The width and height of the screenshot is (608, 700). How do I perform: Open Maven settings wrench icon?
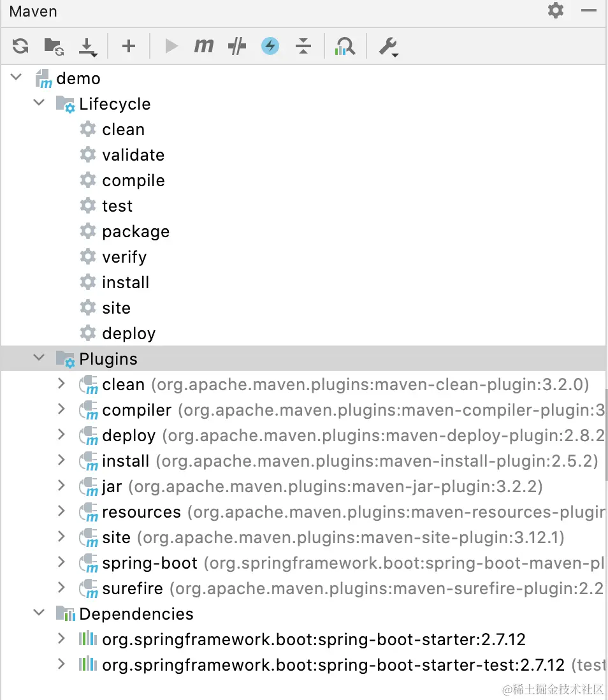pos(388,47)
